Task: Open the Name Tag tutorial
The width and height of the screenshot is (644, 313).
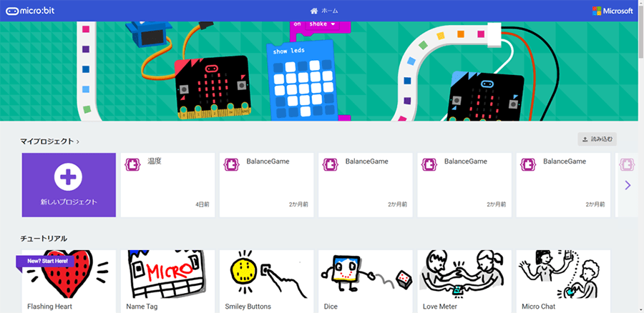Action: (167, 282)
